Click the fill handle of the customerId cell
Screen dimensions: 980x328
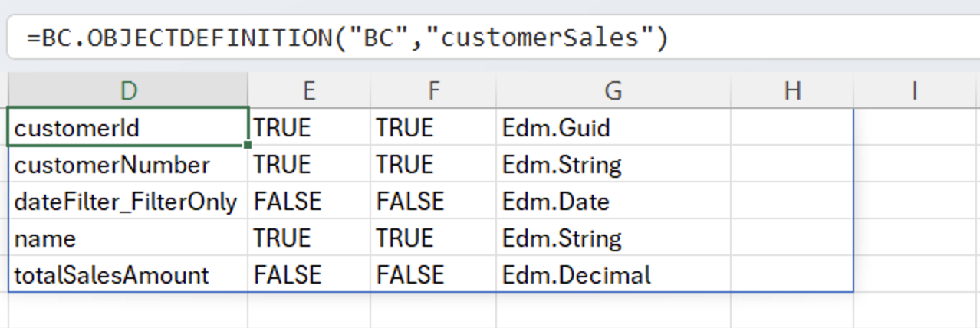click(248, 145)
